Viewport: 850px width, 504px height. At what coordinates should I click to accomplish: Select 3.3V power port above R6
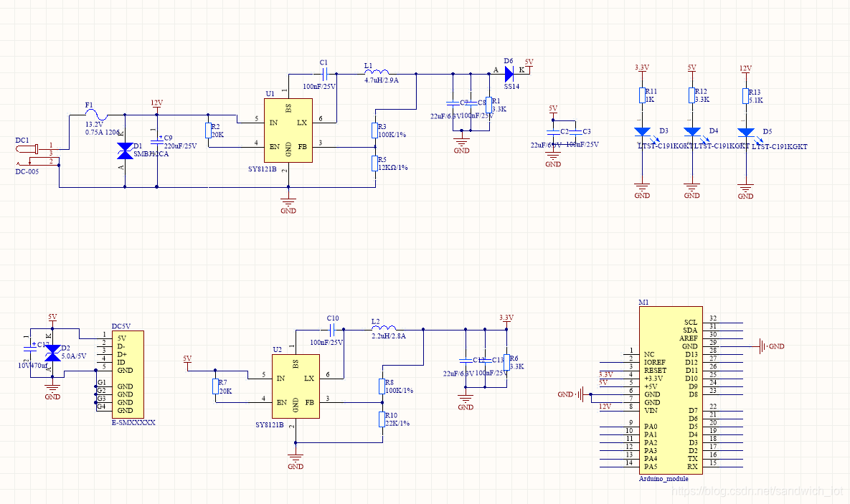pyautogui.click(x=506, y=320)
